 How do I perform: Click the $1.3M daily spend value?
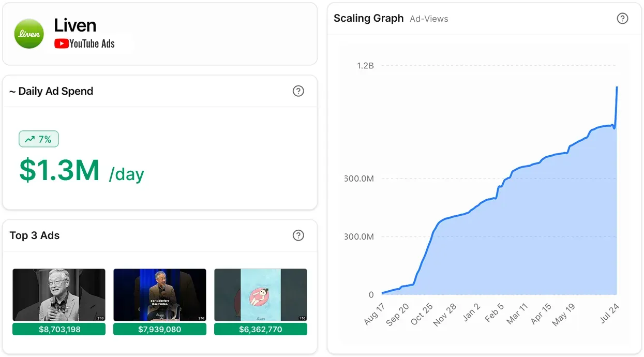[x=59, y=170]
